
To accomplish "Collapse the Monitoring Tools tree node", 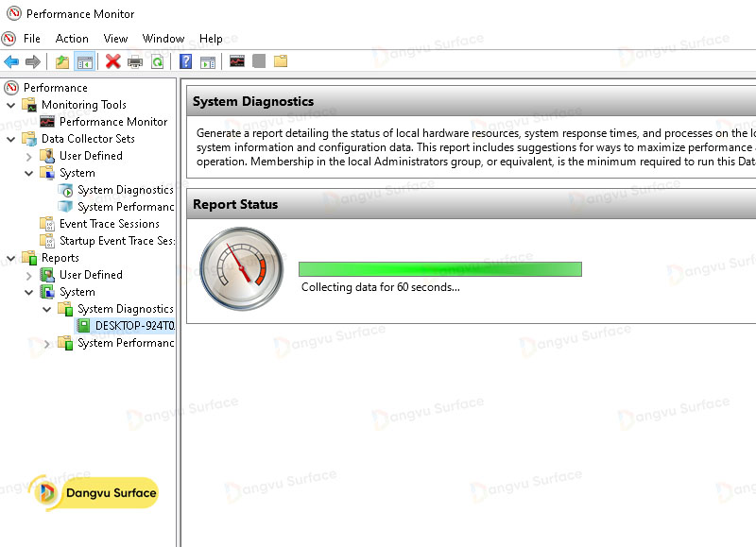I will [11, 105].
